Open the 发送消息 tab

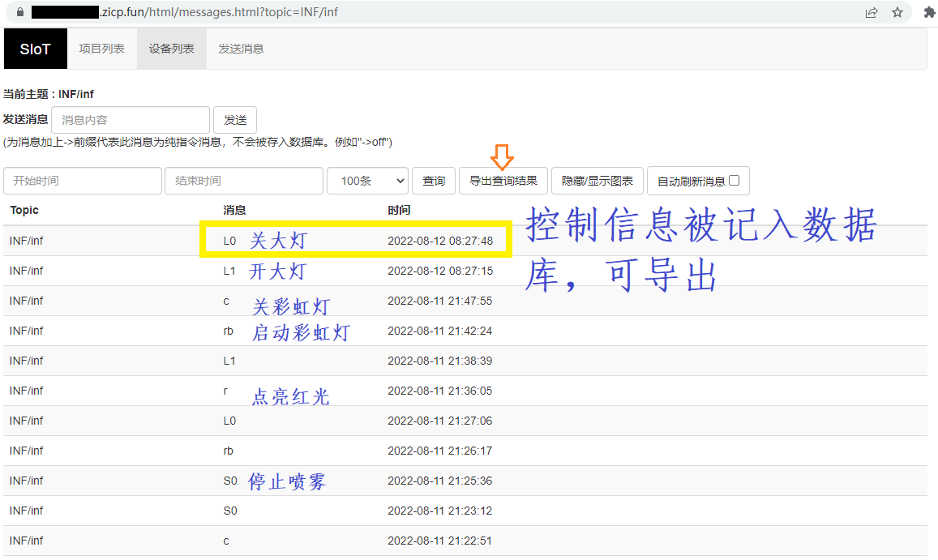(x=241, y=49)
